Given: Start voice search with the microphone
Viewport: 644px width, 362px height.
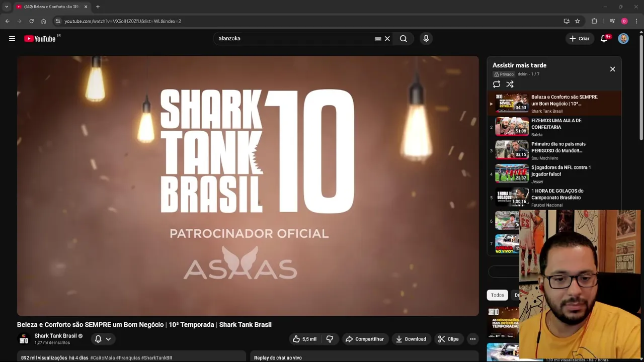Looking at the screenshot, I should click(426, 39).
